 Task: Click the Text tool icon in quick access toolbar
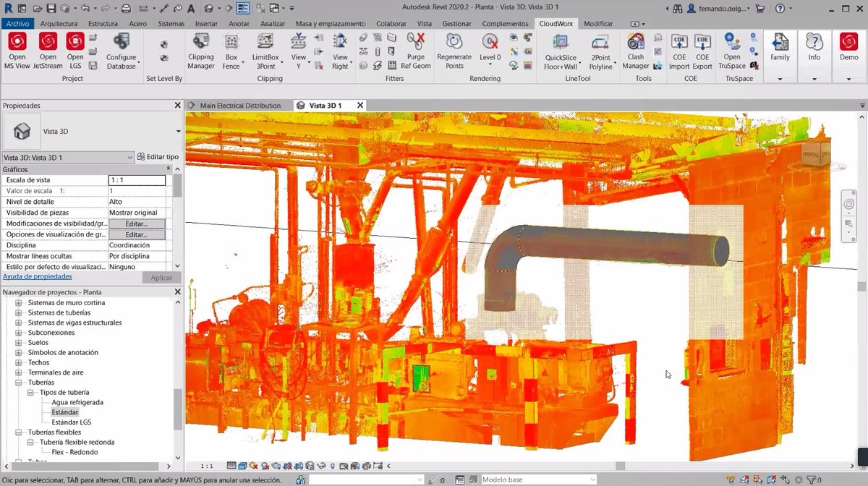pyautogui.click(x=190, y=9)
